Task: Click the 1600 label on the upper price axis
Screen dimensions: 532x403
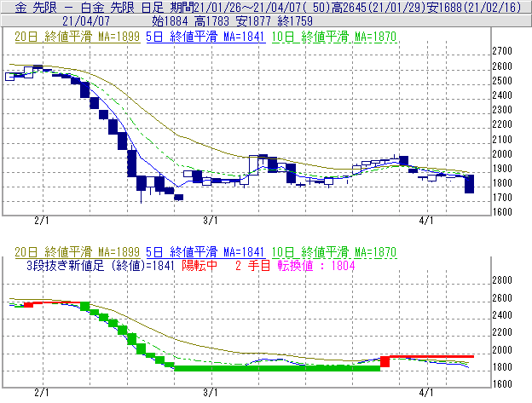Action: click(502, 212)
